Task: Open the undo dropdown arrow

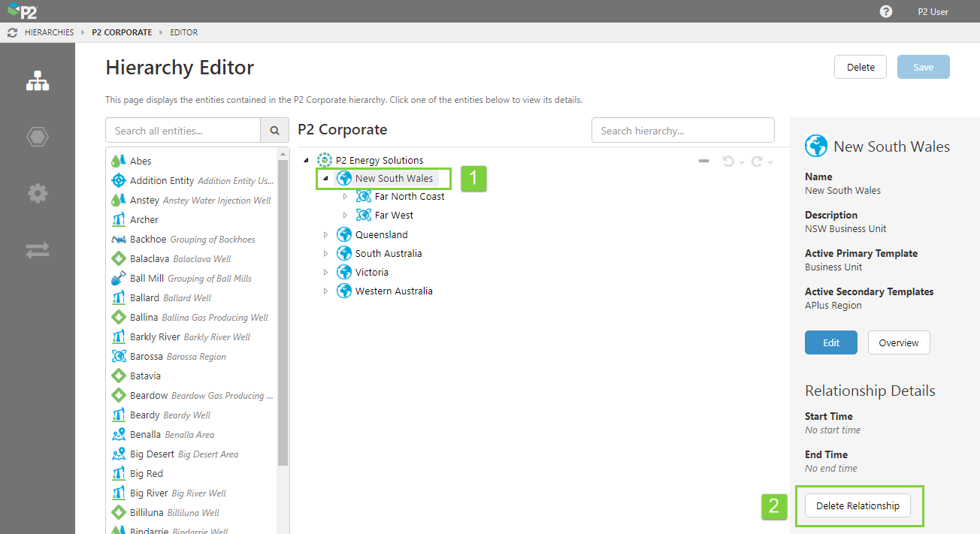Action: click(x=742, y=163)
